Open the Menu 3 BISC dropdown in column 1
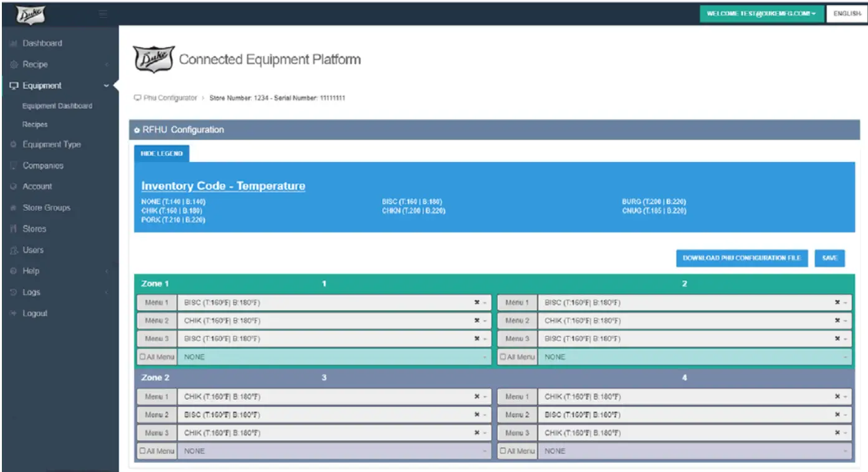The height and width of the screenshot is (472, 868). point(335,339)
